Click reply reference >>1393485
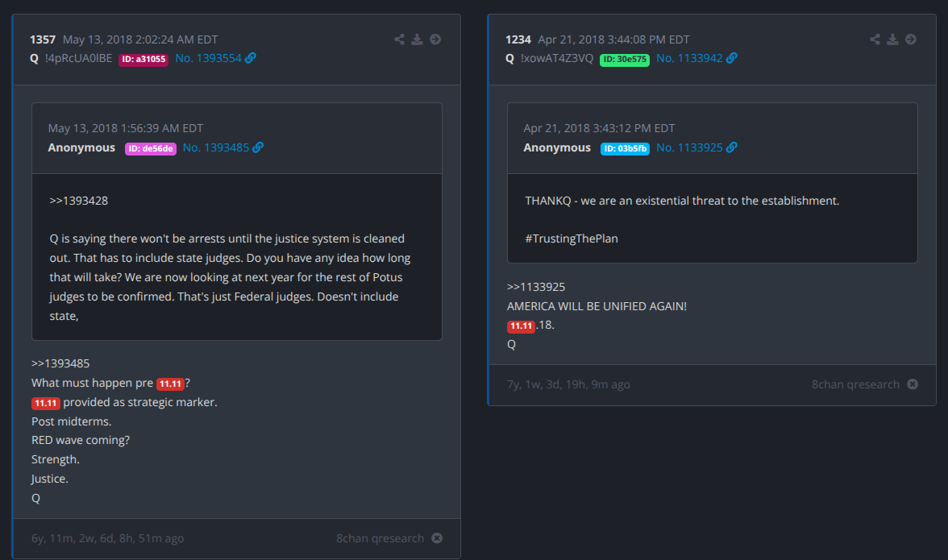 pos(60,363)
